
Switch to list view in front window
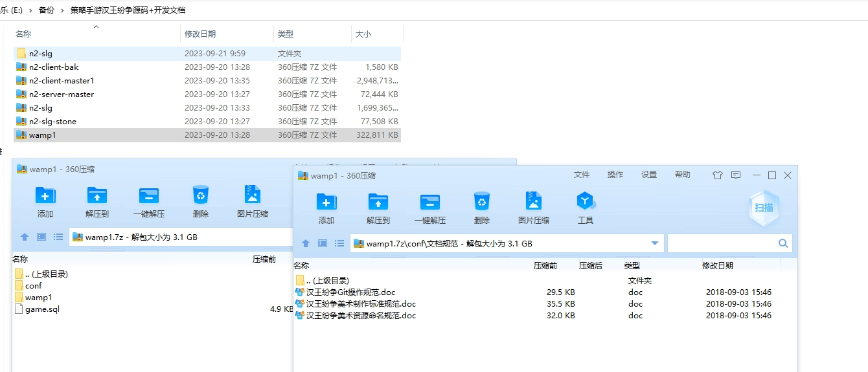click(x=339, y=243)
